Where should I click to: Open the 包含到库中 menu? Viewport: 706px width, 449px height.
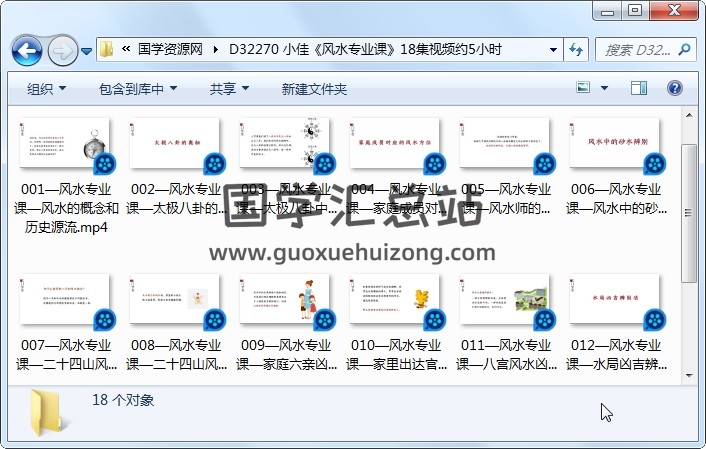click(x=137, y=89)
